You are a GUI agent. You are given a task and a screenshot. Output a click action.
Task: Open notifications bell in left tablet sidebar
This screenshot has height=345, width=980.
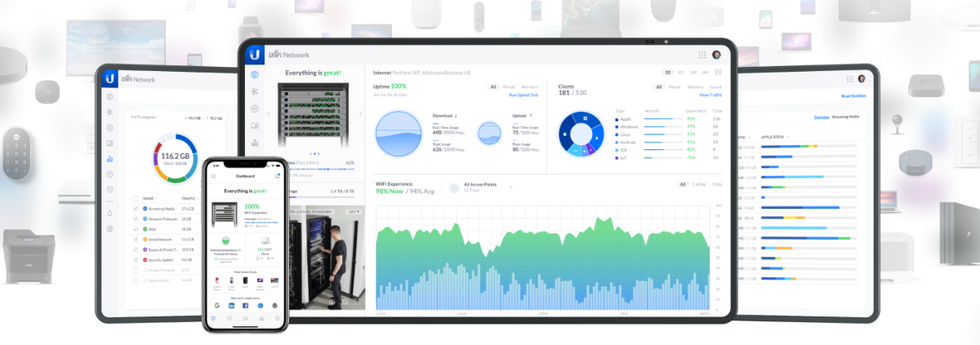pyautogui.click(x=109, y=214)
